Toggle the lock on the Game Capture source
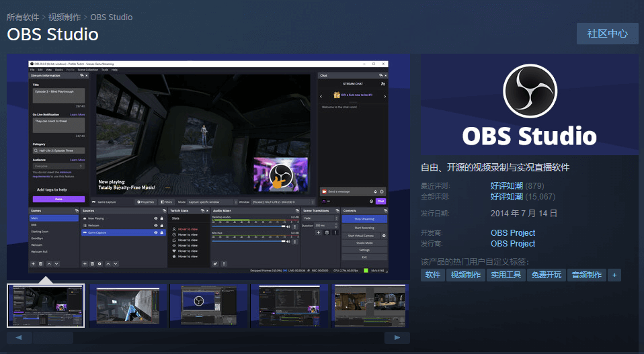 coord(162,232)
